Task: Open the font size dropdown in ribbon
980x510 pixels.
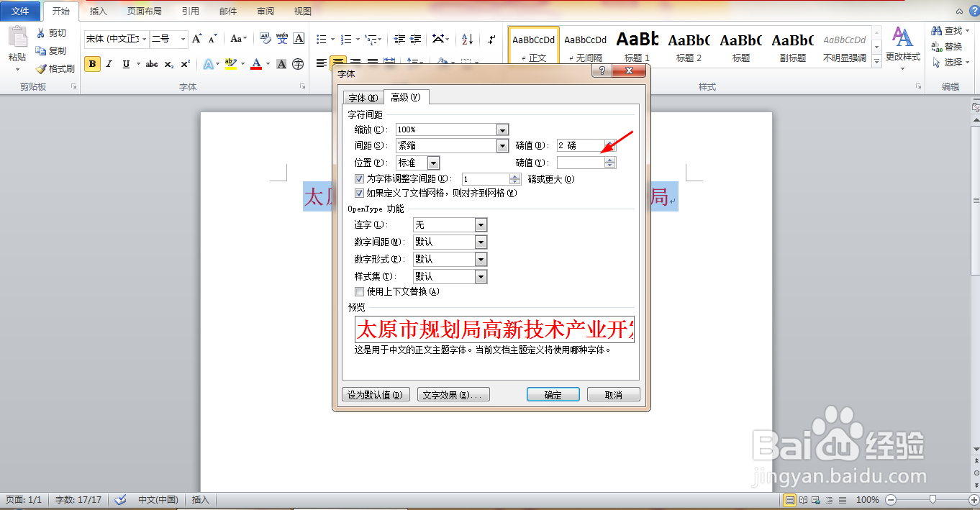Action: (x=183, y=39)
